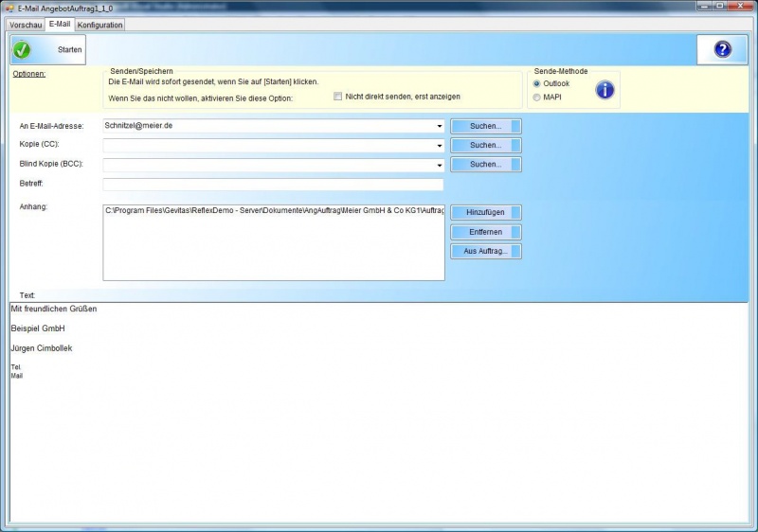
Task: Click the 'Aus Auftrag...' button
Action: (485, 251)
